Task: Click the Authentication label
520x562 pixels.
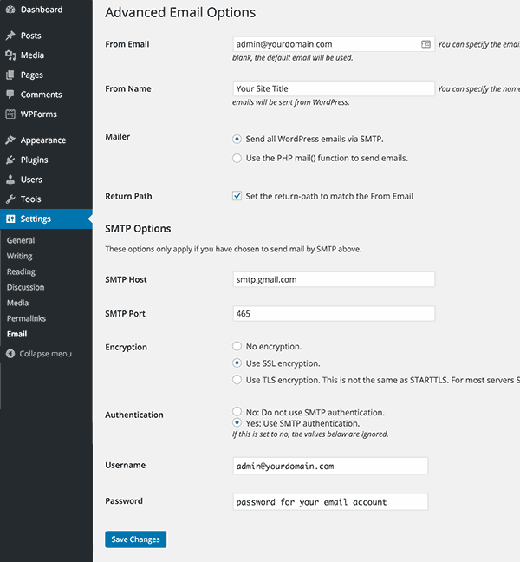Action: [x=134, y=415]
